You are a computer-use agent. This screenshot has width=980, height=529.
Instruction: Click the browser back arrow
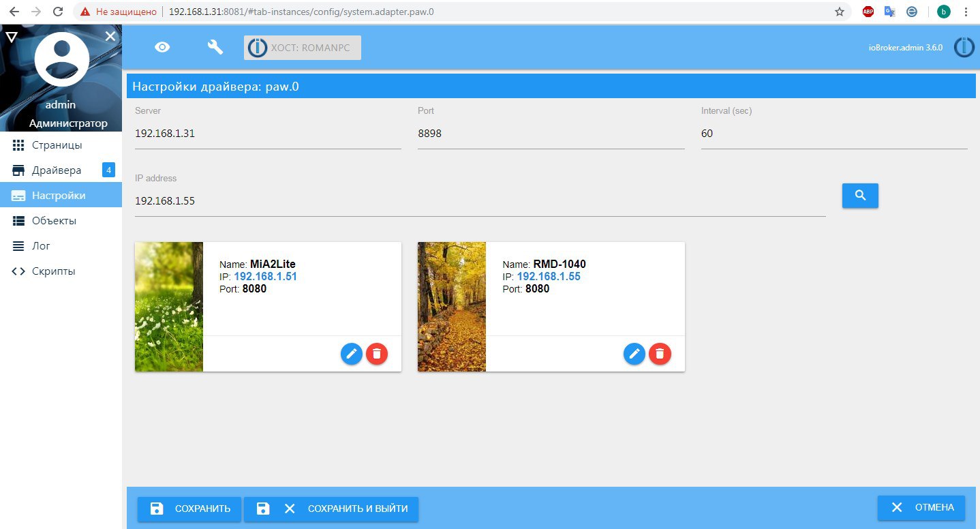14,12
